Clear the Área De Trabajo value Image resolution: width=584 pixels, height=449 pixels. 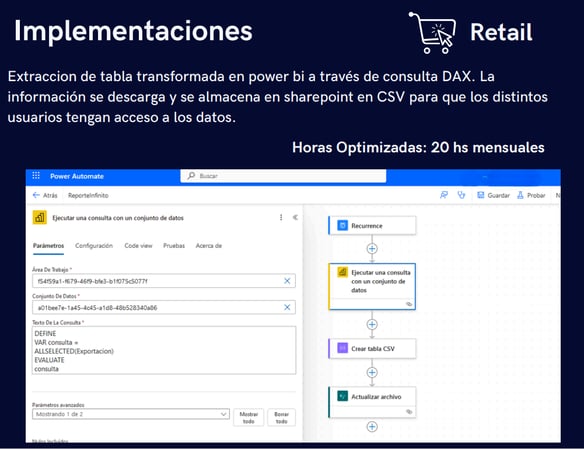pos(287,281)
